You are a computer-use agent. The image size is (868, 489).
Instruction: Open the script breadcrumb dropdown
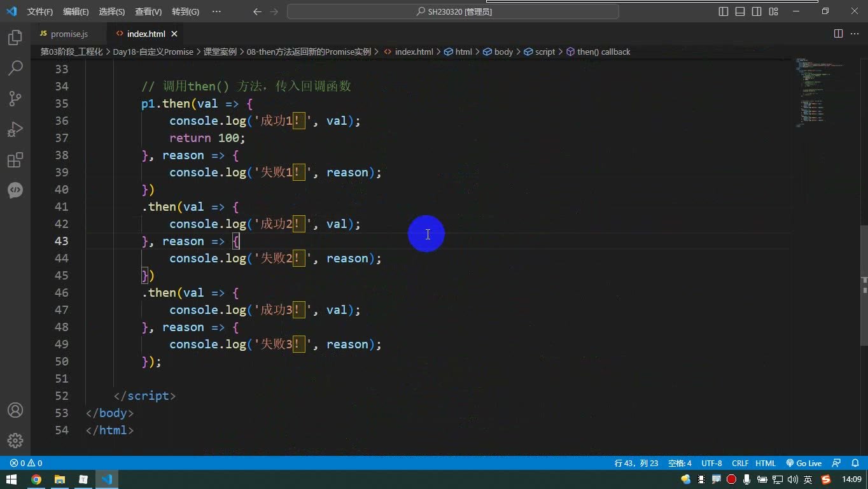540,52
